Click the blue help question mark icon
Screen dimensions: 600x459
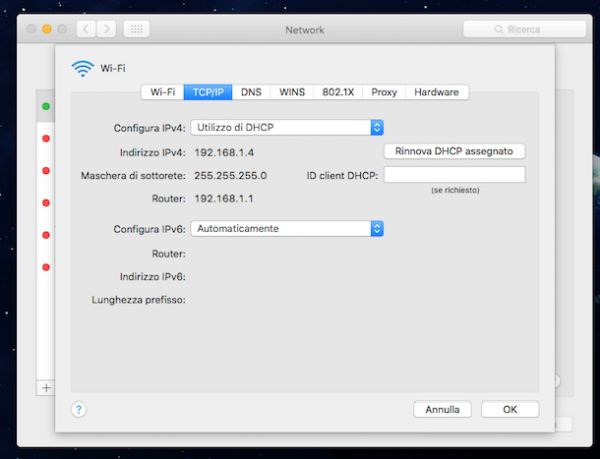[79, 409]
